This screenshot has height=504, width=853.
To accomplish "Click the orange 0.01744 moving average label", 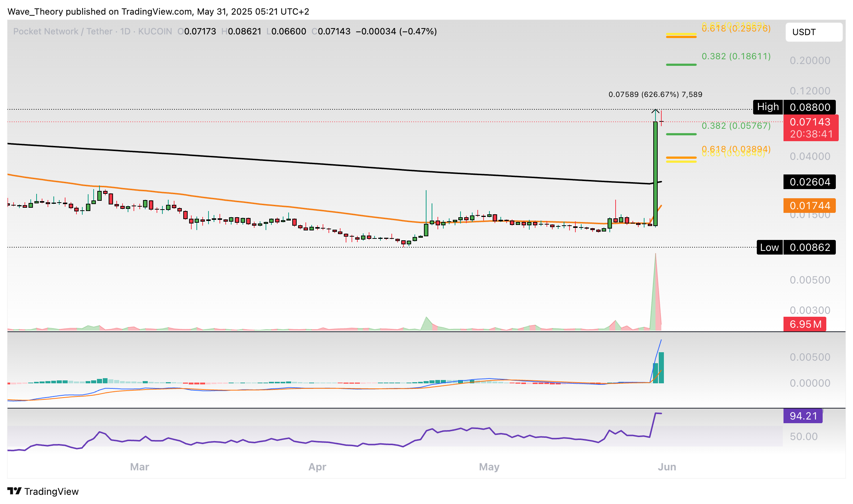I will (809, 206).
